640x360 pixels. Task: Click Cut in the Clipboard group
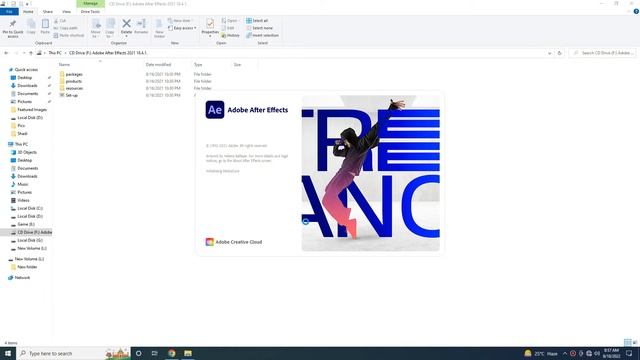coord(60,21)
